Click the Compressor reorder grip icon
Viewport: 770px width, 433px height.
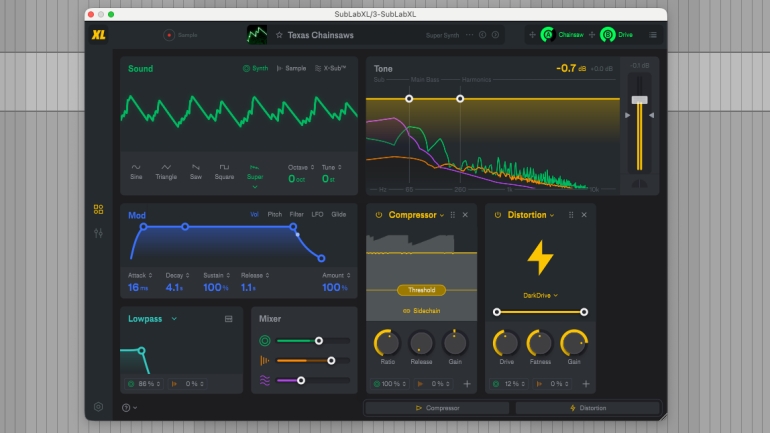[453, 215]
